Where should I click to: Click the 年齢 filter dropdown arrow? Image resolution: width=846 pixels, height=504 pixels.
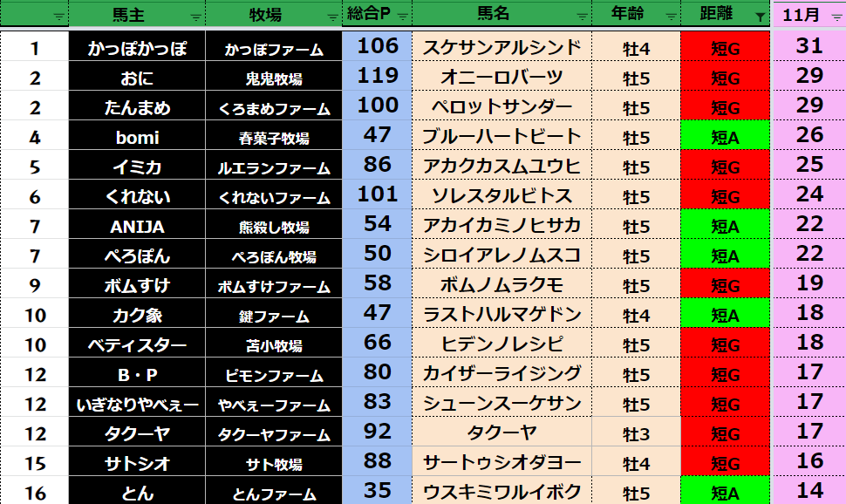(x=670, y=17)
